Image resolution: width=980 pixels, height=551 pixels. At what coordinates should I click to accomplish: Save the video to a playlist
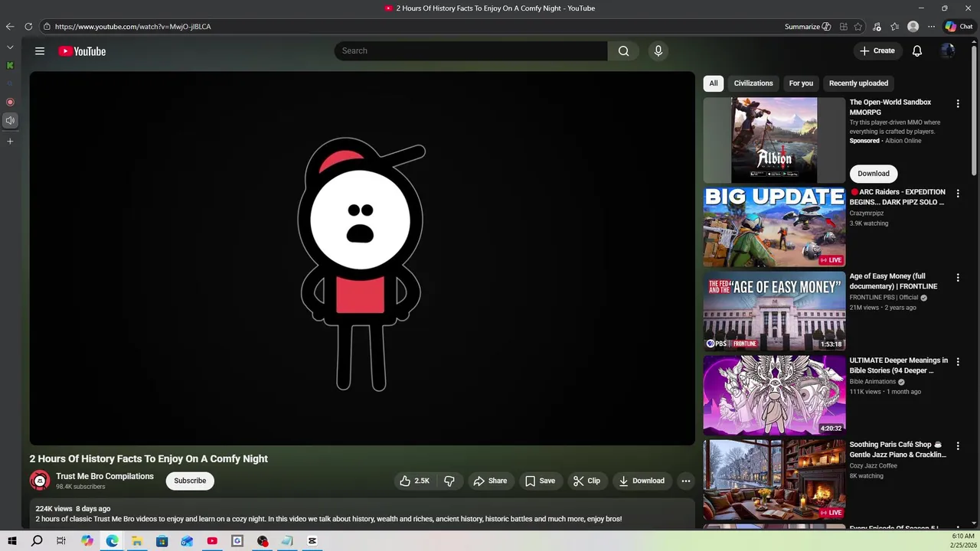(x=540, y=481)
